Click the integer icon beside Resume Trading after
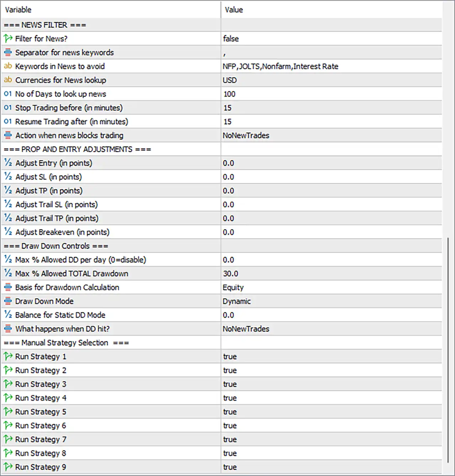This screenshot has height=476, width=455. (8, 121)
